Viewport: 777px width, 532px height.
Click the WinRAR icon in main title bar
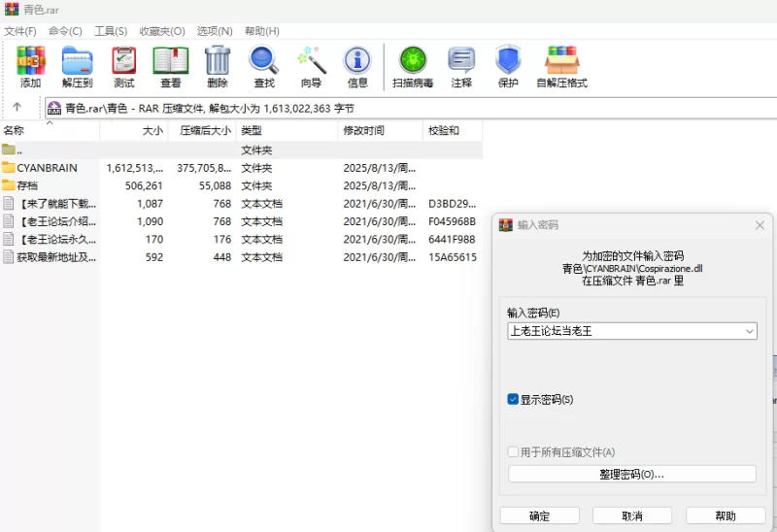point(12,9)
